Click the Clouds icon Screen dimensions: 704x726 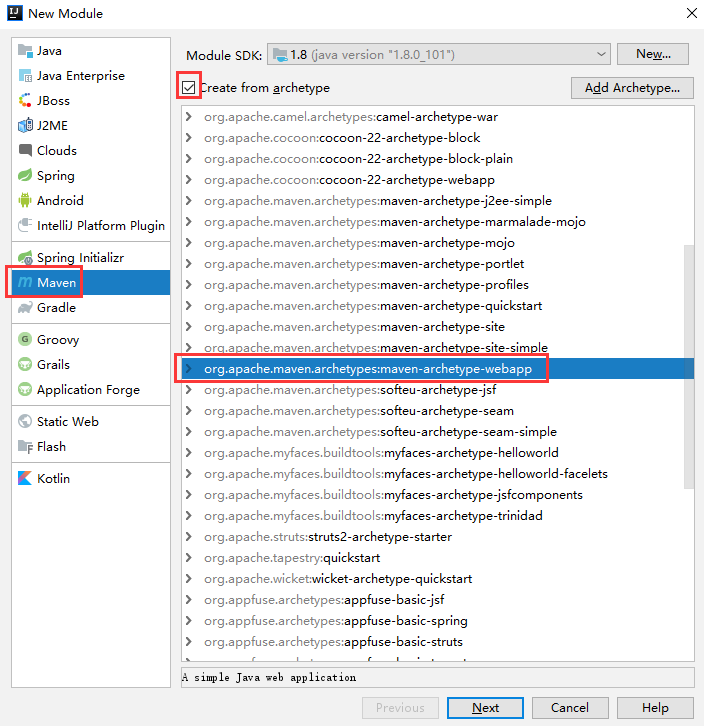pyautogui.click(x=25, y=150)
